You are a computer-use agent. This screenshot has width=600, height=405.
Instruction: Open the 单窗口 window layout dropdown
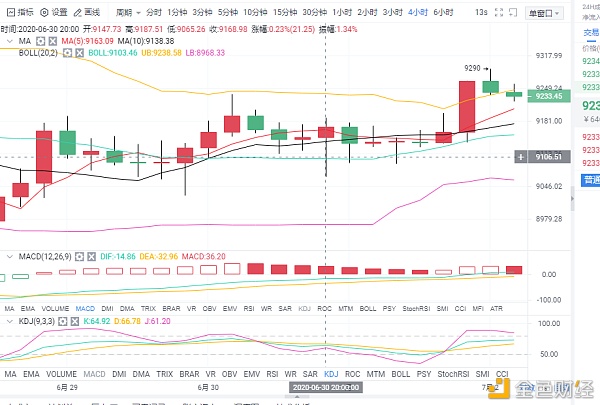click(x=544, y=13)
